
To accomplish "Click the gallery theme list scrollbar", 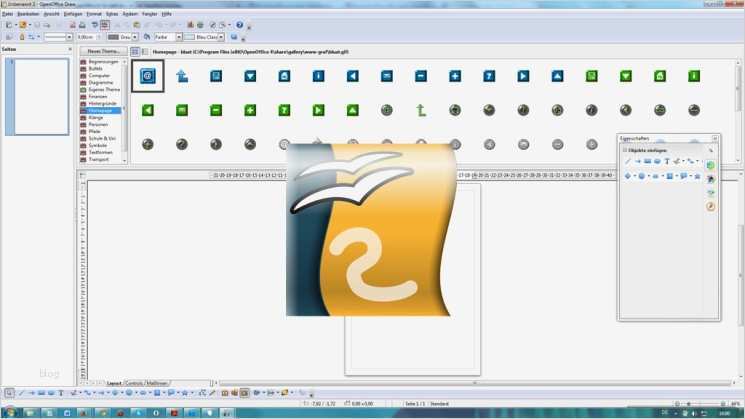I will pyautogui.click(x=124, y=111).
